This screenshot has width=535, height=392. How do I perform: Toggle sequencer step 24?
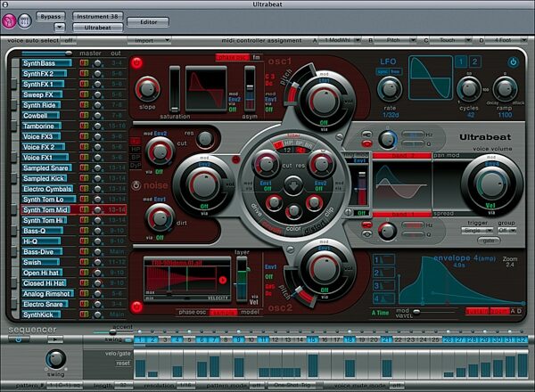click(x=423, y=339)
